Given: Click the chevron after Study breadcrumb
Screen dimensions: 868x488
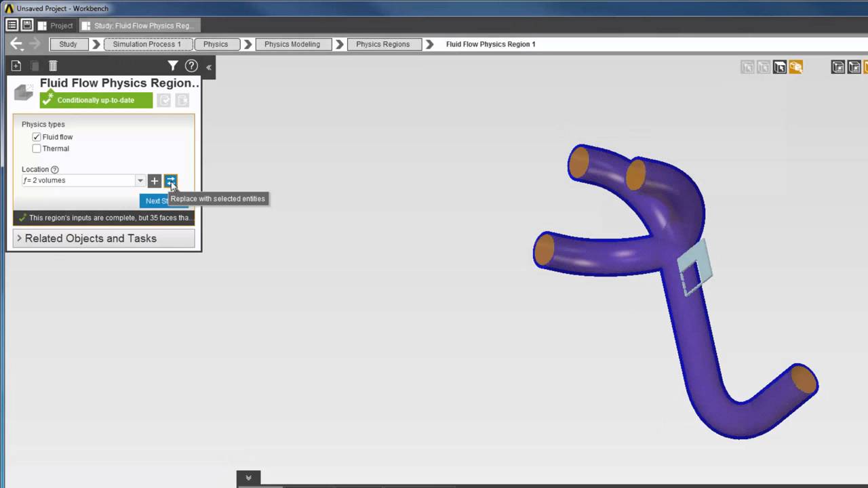Looking at the screenshot, I should pos(96,44).
